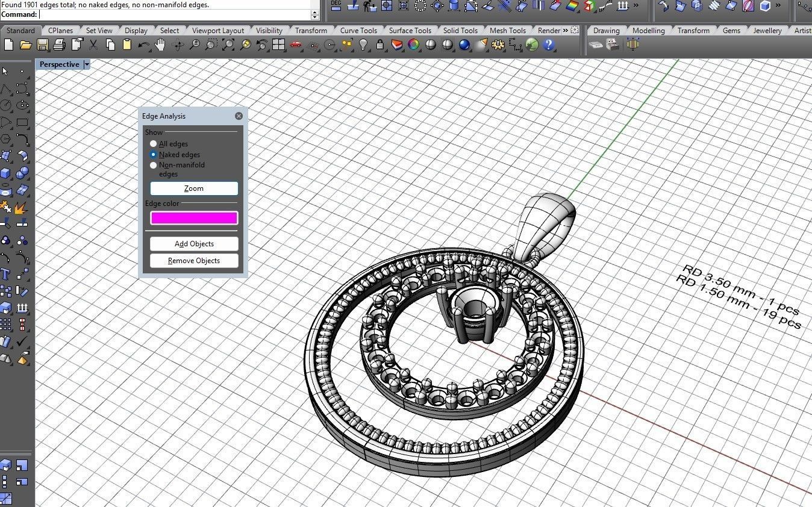This screenshot has height=507, width=812.
Task: Save the model with the floppy disk icon
Action: tap(42, 45)
